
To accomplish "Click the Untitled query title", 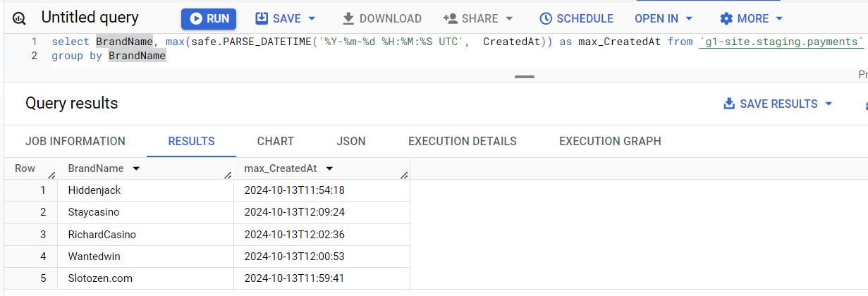I will pyautogui.click(x=90, y=18).
